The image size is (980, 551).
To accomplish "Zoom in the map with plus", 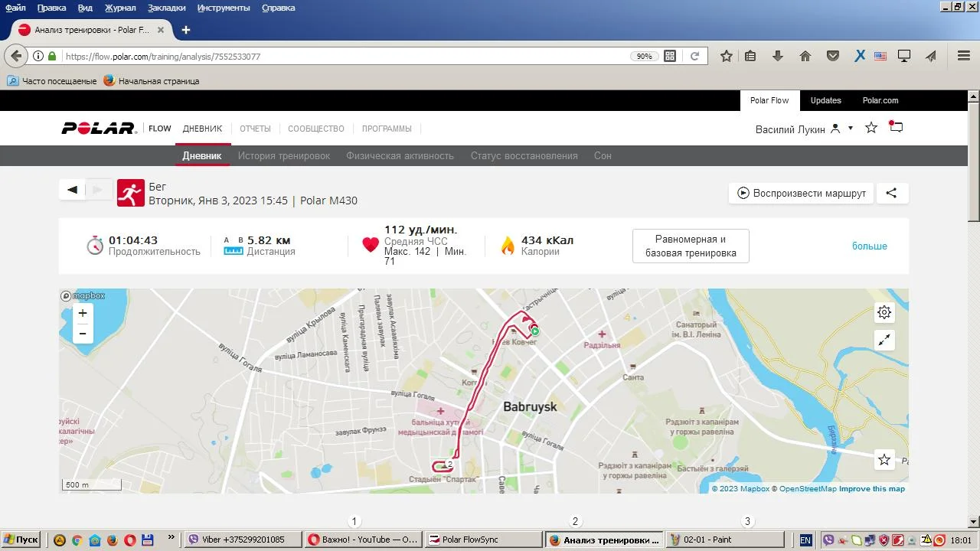I will tap(83, 313).
